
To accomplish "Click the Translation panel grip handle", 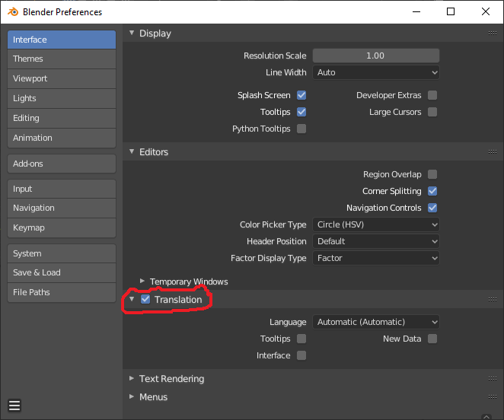I will pos(492,299).
